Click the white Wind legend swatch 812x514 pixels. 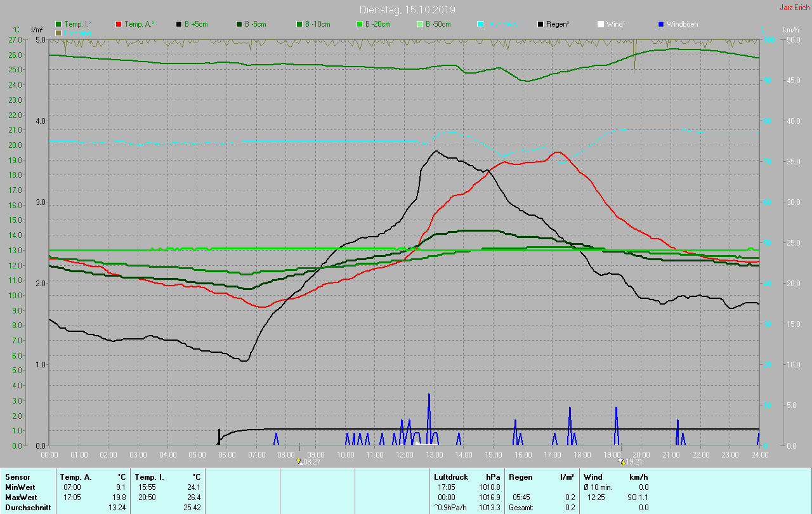click(601, 24)
